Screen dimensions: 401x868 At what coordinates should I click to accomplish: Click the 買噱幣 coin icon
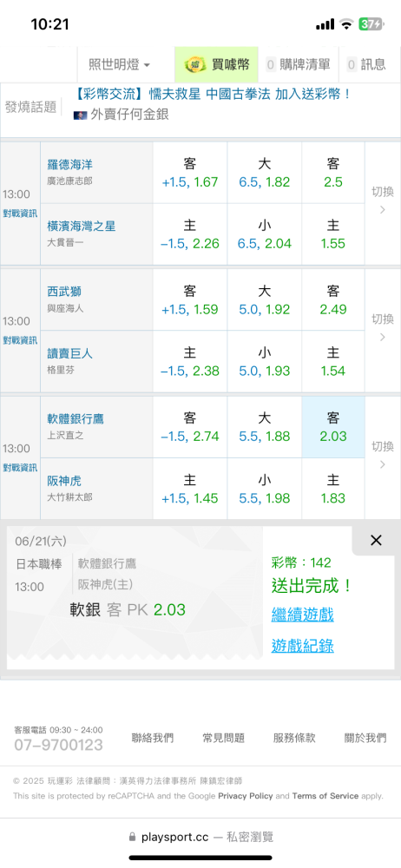pyautogui.click(x=195, y=65)
